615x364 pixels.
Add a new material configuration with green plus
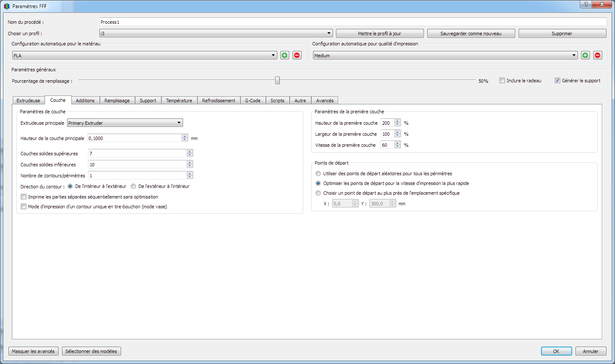coord(285,55)
